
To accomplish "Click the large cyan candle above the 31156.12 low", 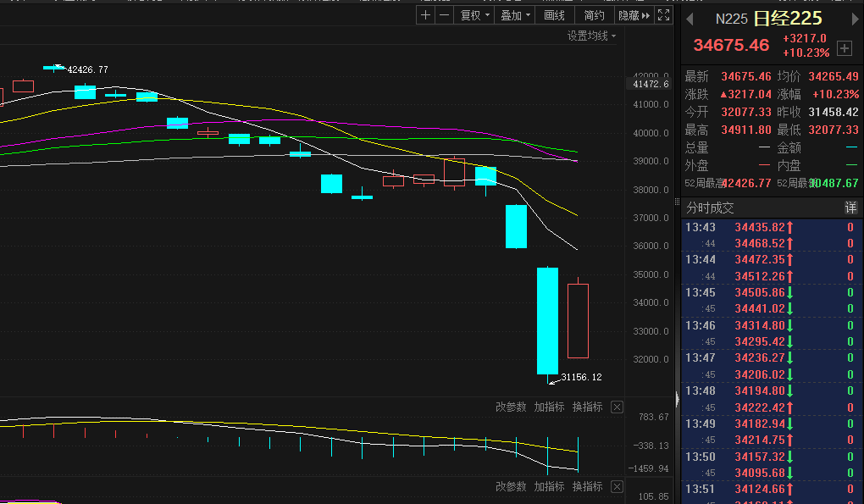I will coord(548,321).
